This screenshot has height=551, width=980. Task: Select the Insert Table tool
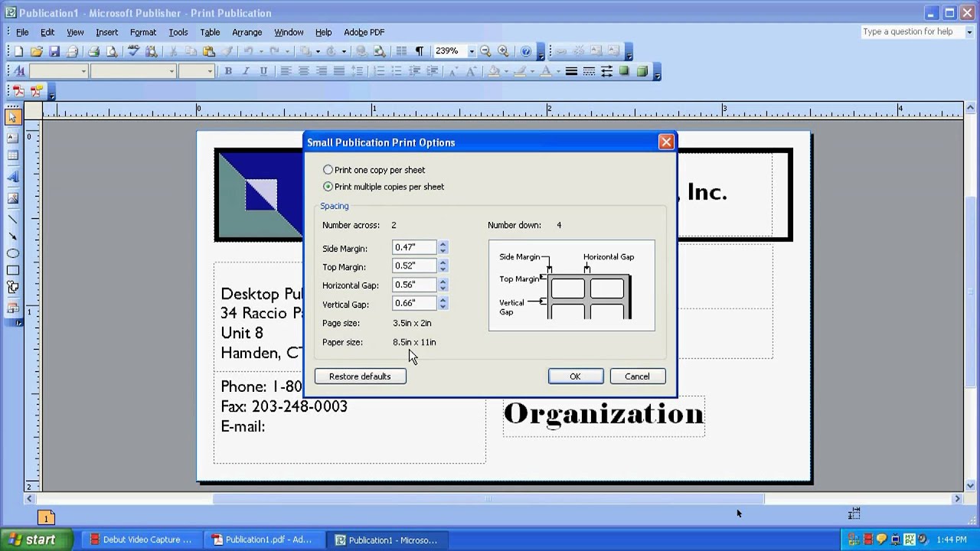coord(12,155)
